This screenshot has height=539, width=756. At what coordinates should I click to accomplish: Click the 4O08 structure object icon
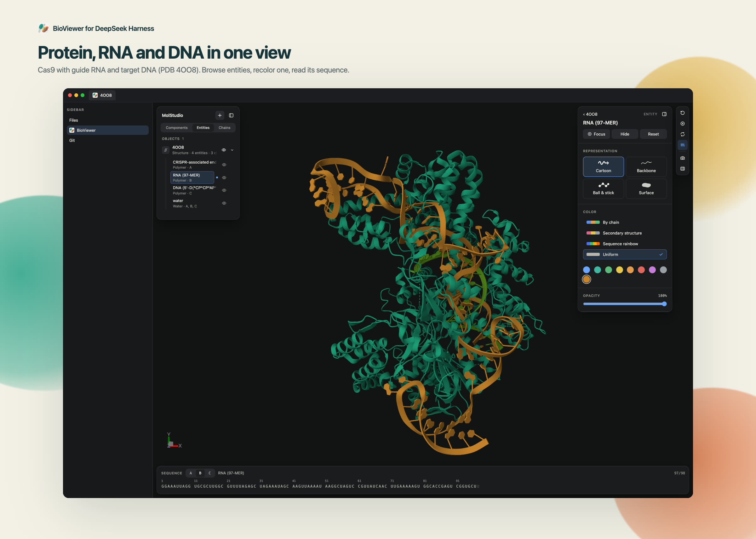(165, 150)
